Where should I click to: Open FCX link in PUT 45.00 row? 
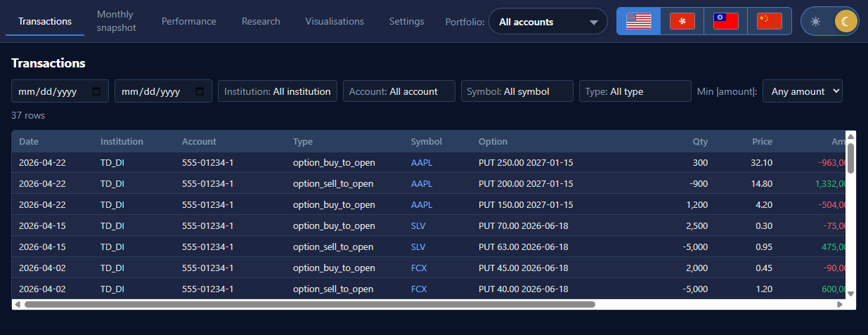point(419,268)
